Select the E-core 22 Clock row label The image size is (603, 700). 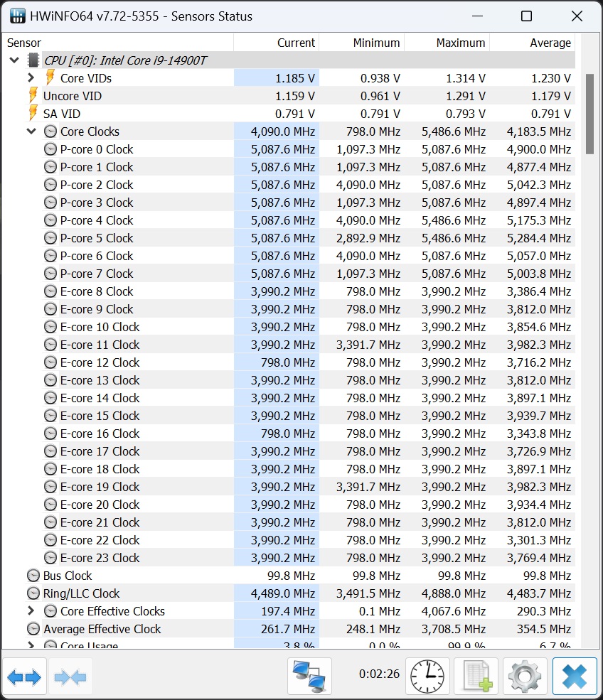pos(100,539)
